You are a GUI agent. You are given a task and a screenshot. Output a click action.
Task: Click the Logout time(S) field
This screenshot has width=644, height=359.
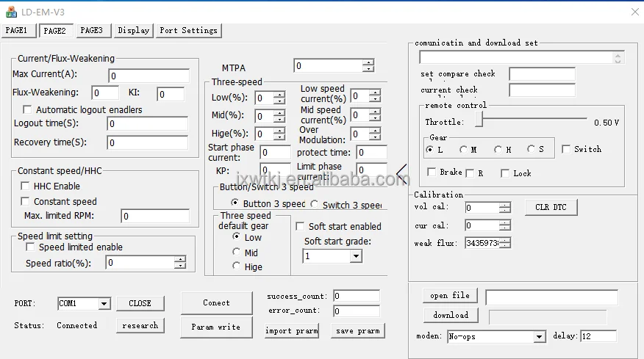[x=148, y=124]
